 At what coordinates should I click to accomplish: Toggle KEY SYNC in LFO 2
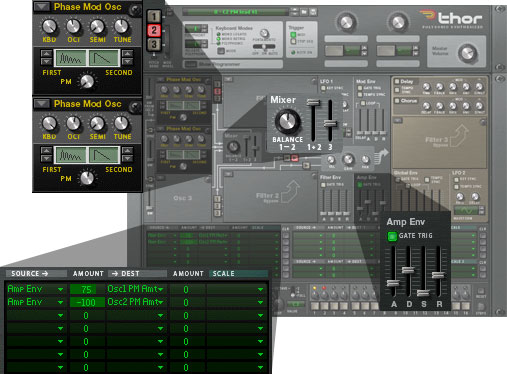click(x=456, y=180)
